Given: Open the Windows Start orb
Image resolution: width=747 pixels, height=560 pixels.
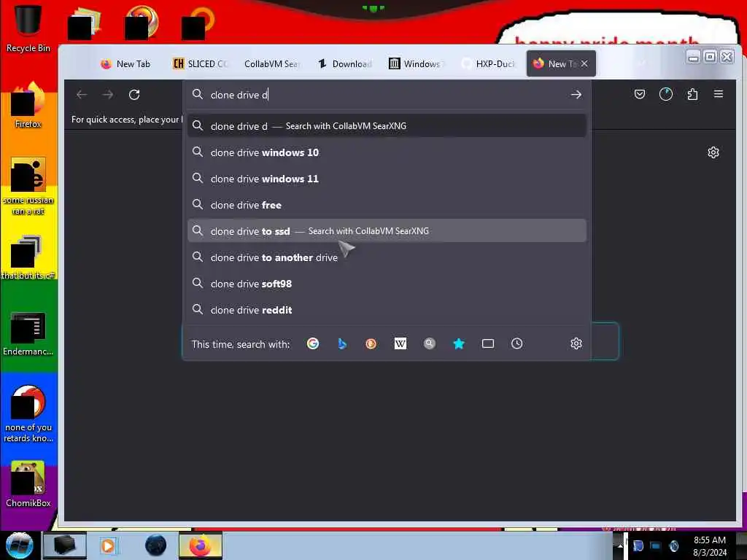Looking at the screenshot, I should coord(19,545).
